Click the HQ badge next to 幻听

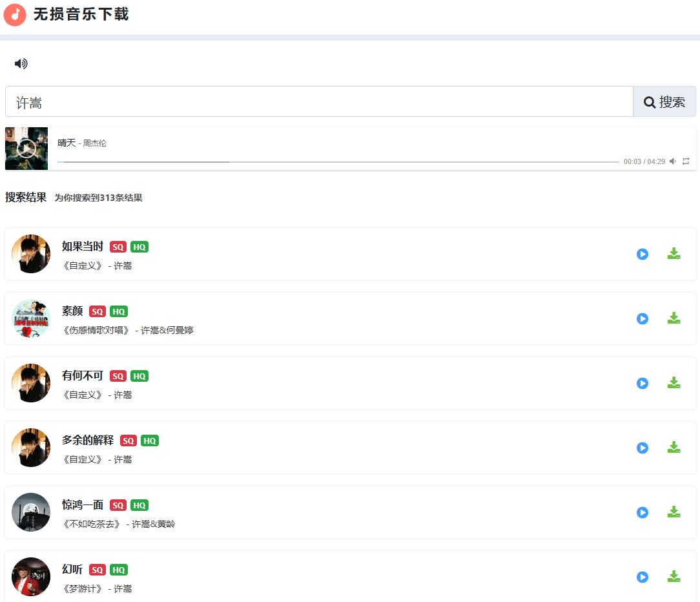[x=118, y=570]
